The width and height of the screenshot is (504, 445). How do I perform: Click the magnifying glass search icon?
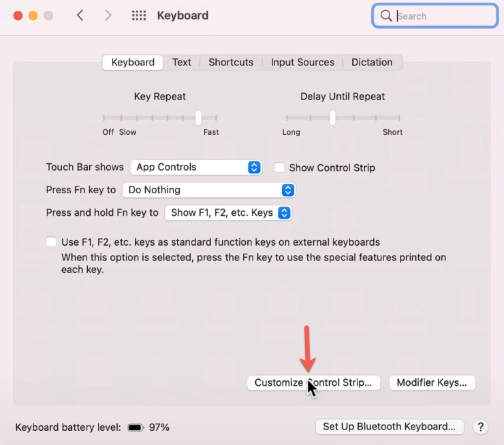point(386,16)
